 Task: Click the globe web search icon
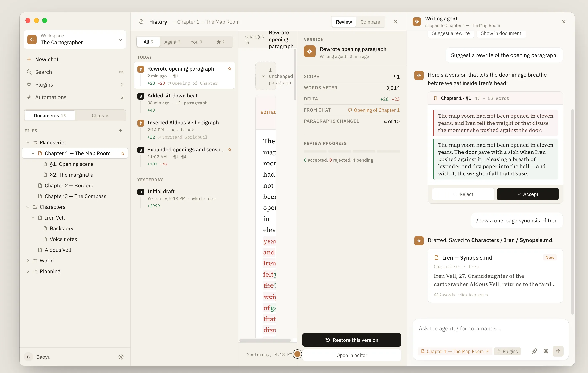tap(546, 351)
